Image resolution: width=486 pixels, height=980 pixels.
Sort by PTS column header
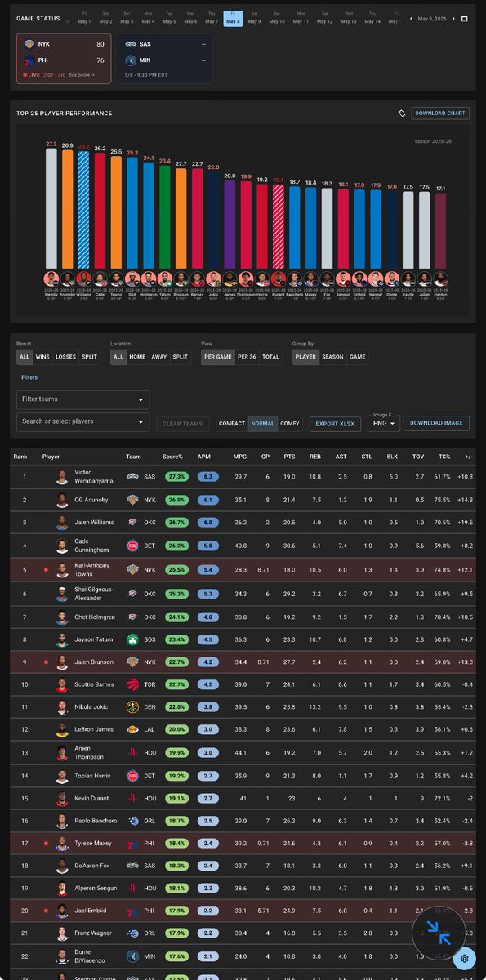click(x=289, y=457)
